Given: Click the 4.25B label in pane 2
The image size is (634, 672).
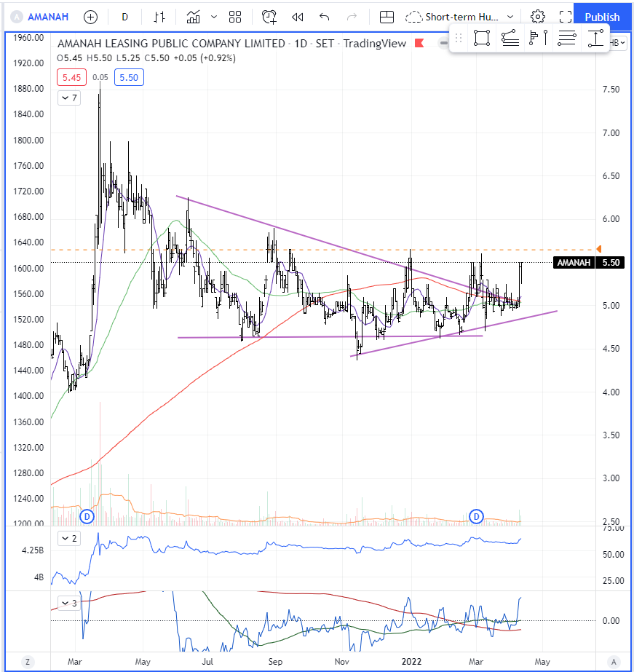Looking at the screenshot, I should pyautogui.click(x=33, y=550).
